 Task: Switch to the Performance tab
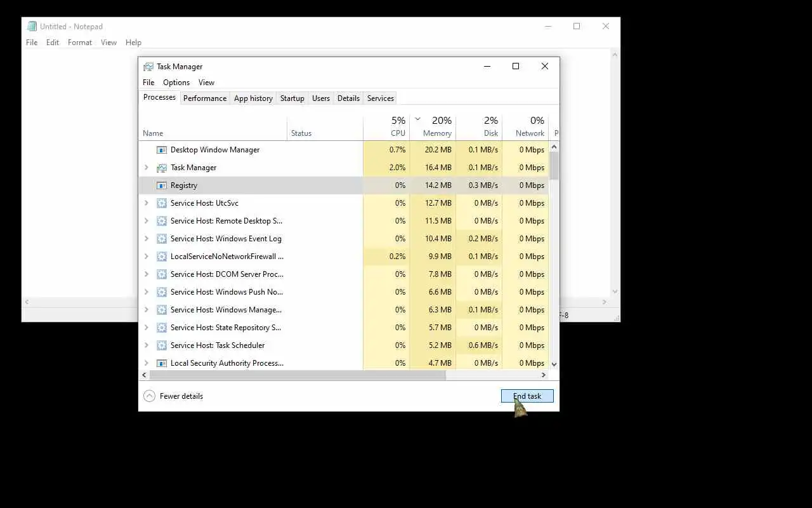point(205,98)
